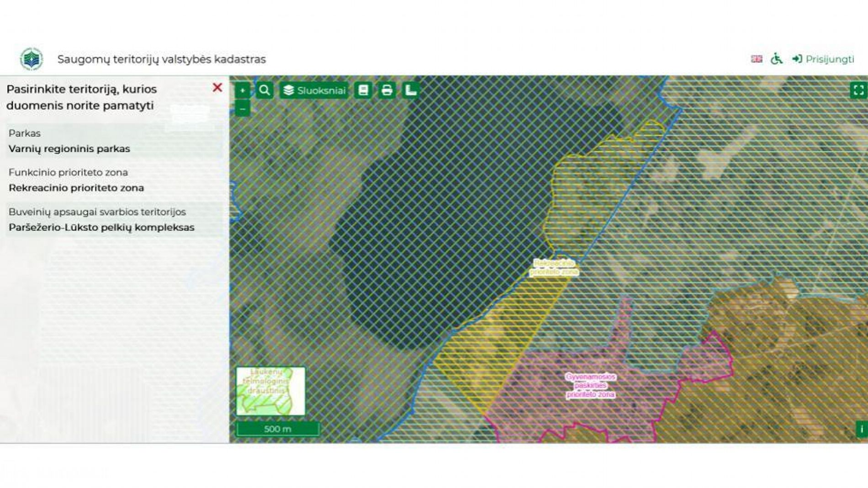868x488 pixels.
Task: Click the Saugomų teritorijų valstybės kadastras title
Action: coord(161,59)
